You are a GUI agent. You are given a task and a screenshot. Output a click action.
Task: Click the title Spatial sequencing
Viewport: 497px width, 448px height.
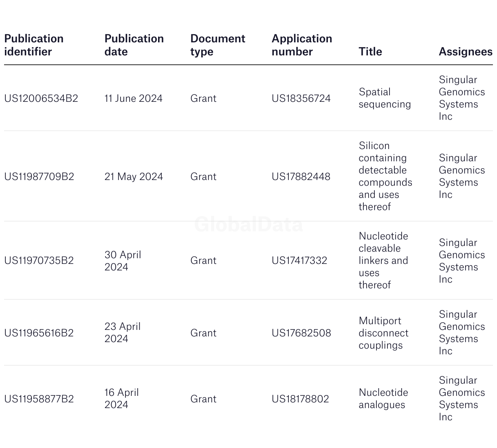pos(385,98)
